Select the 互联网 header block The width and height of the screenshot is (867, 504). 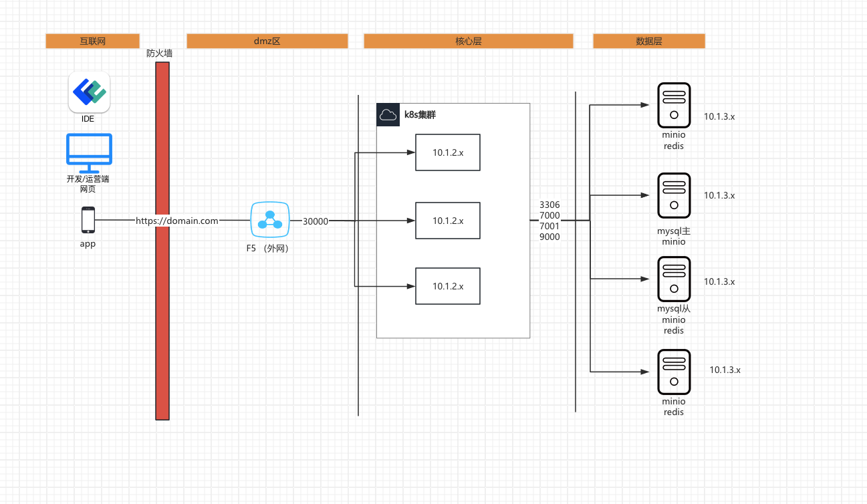click(x=93, y=41)
